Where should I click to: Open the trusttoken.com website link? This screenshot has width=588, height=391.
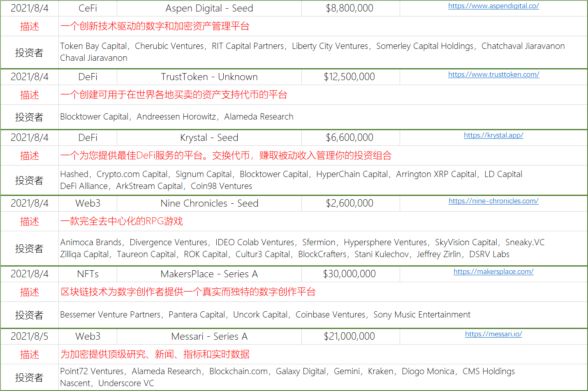click(x=493, y=74)
